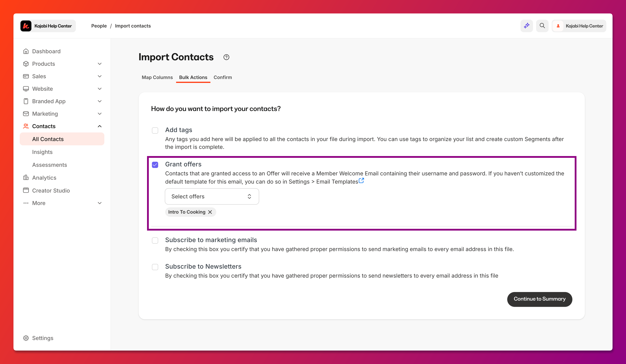Open the Select offers dropdown
Image resolution: width=626 pixels, height=364 pixels.
click(212, 196)
